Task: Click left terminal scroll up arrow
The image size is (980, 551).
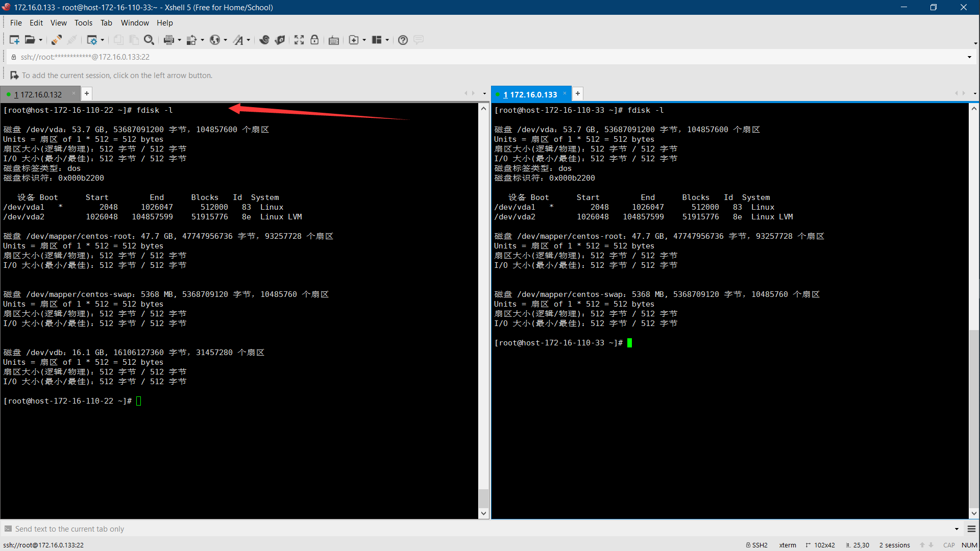Action: click(x=484, y=109)
